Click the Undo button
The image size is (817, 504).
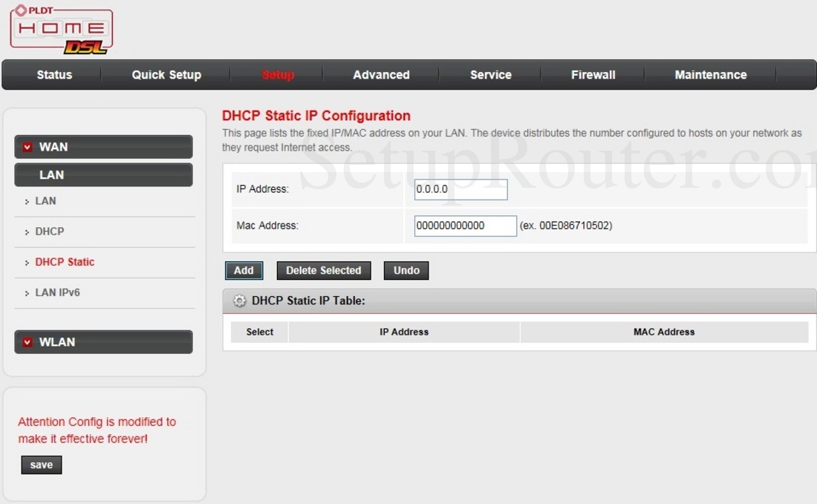406,270
